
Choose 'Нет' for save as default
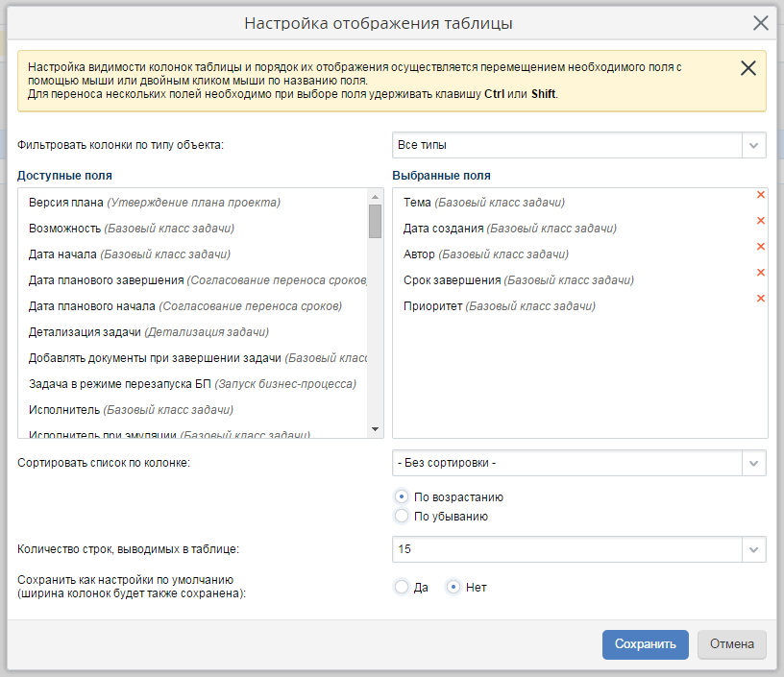click(453, 587)
